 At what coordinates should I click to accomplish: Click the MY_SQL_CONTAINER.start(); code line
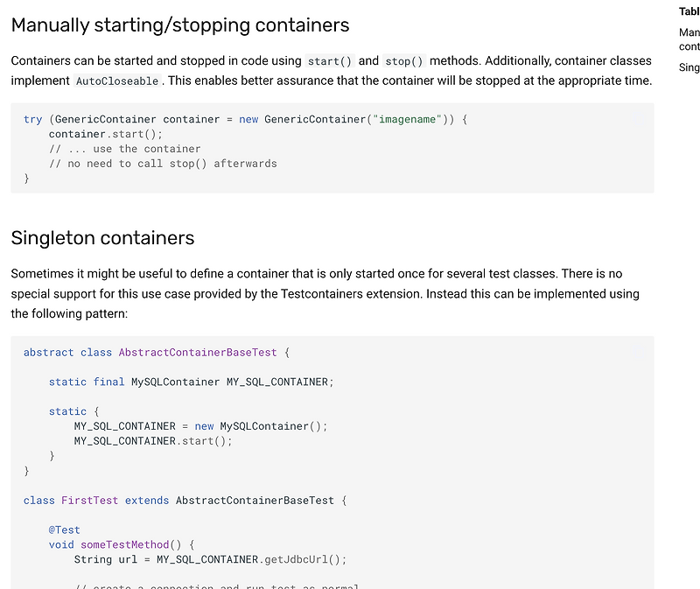click(153, 441)
